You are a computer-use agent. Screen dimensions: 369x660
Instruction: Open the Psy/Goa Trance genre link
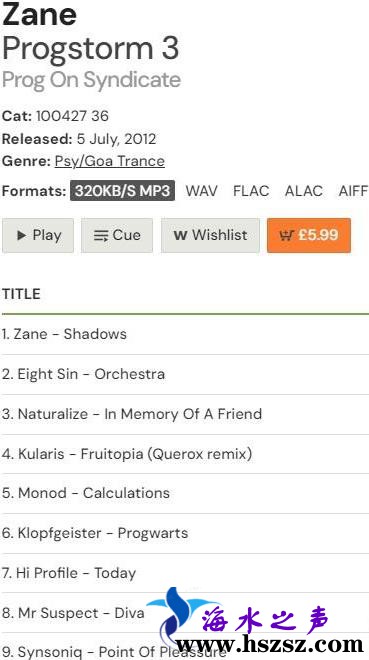pos(110,161)
